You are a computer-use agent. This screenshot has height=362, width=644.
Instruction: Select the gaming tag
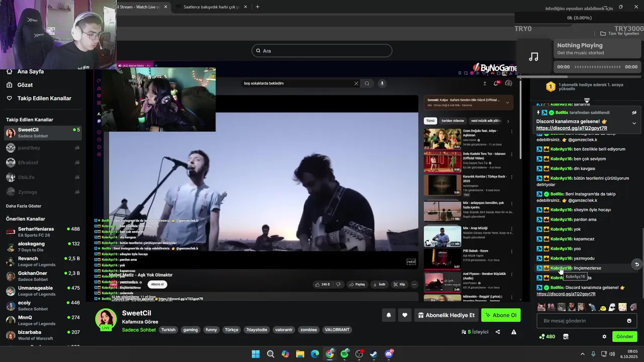point(191,330)
